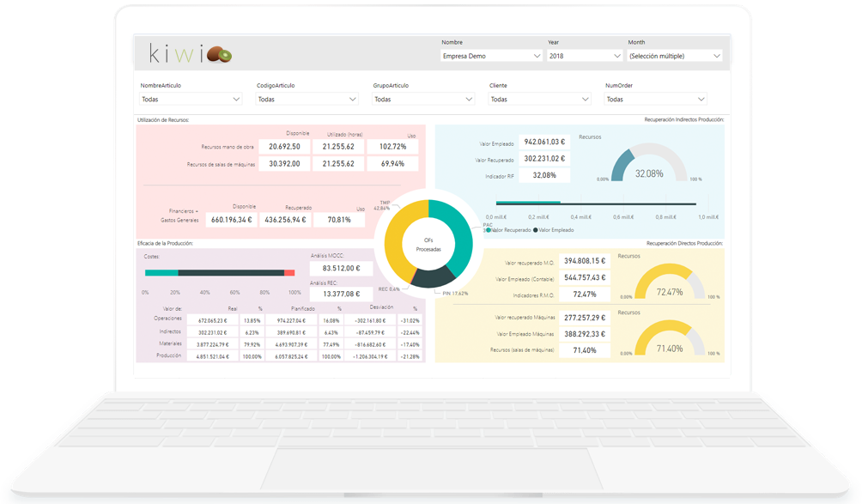Click the -31,02% Operaciones deviation percentage
This screenshot has height=504, width=862.
(410, 320)
